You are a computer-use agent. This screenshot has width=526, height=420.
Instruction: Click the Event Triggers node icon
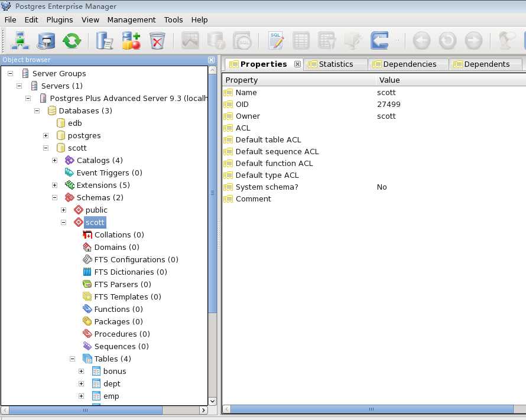(69, 172)
